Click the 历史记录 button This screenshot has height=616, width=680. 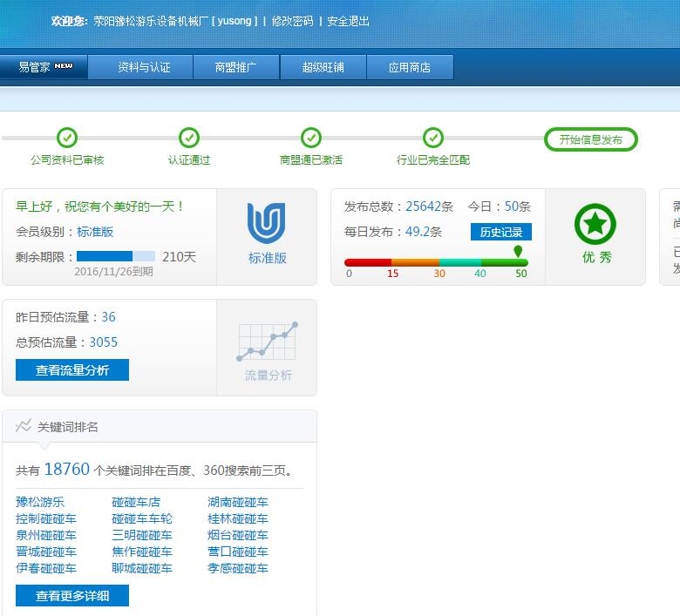tap(500, 232)
